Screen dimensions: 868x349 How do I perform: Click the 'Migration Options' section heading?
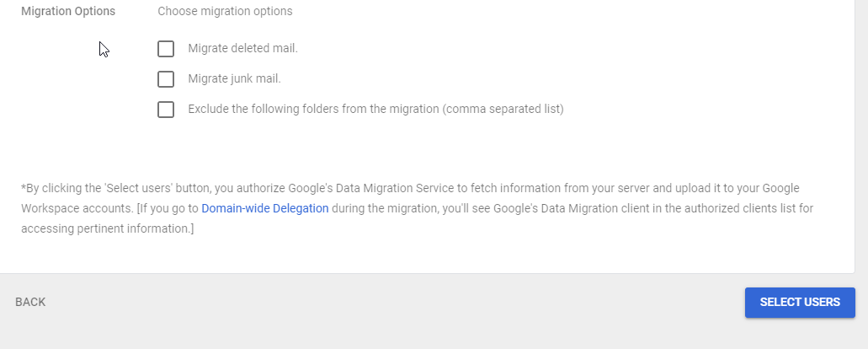[68, 12]
